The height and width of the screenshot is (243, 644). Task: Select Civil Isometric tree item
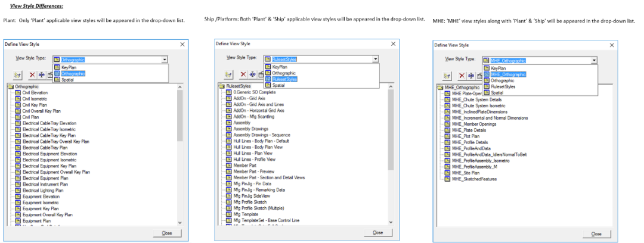coord(35,99)
